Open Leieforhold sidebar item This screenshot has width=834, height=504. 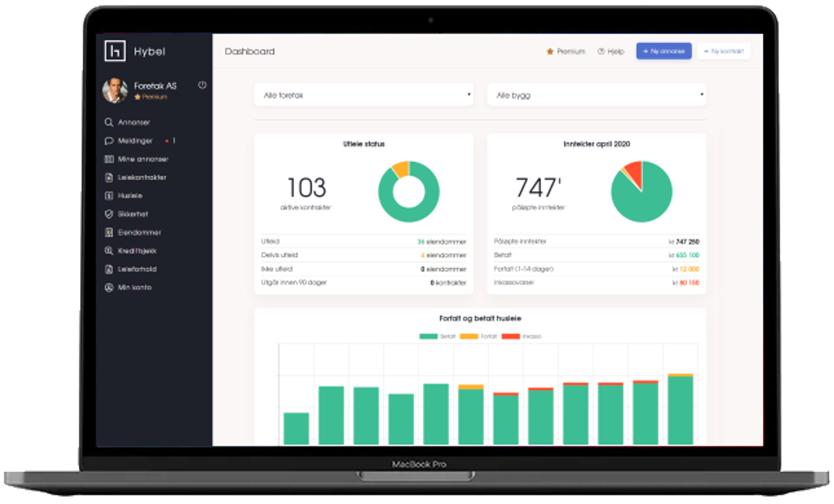tap(137, 269)
